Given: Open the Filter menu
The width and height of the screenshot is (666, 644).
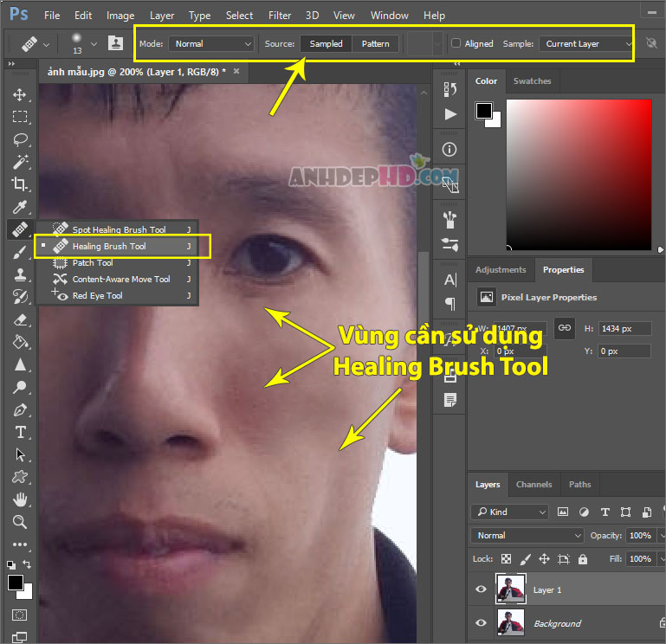Looking at the screenshot, I should [x=280, y=16].
